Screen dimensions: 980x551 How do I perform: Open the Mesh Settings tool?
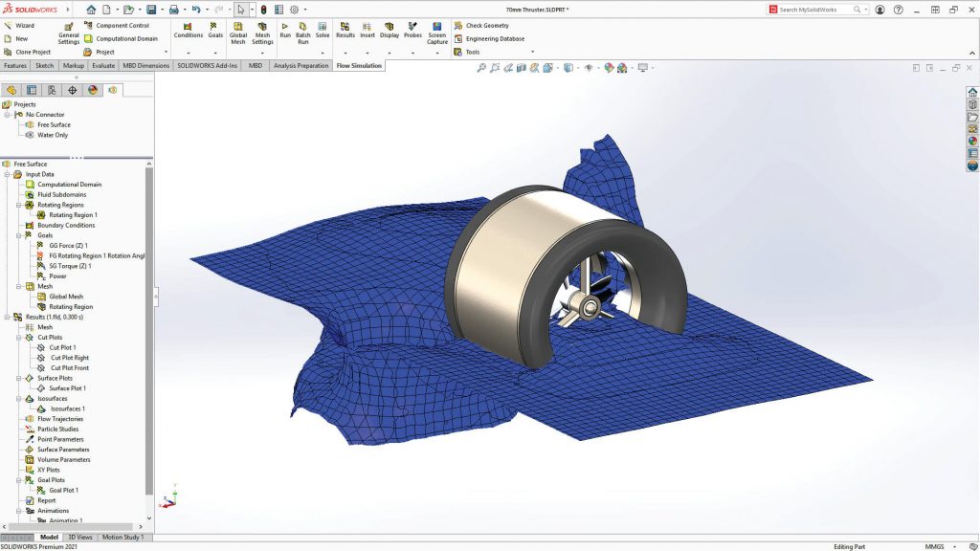pos(262,29)
